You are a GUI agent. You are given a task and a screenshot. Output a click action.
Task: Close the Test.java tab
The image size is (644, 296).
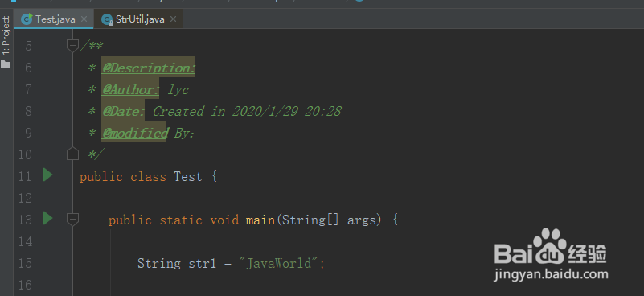[x=84, y=19]
